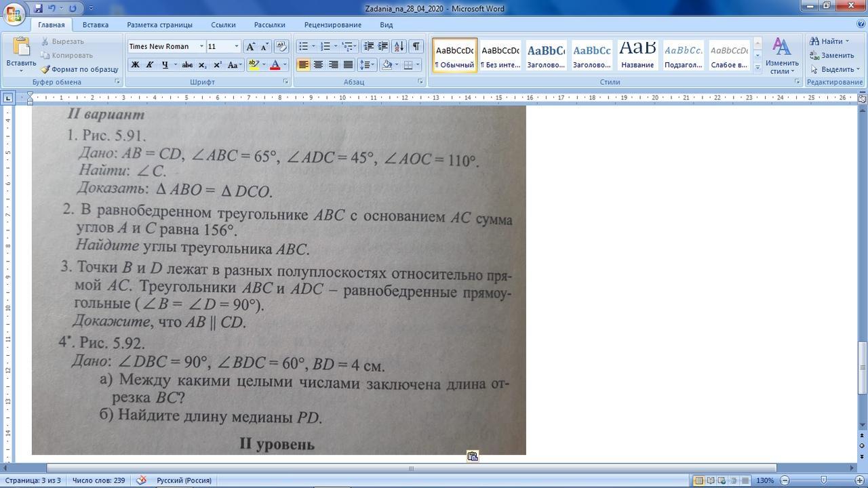This screenshot has height=488, width=868.
Task: Sort the selected text
Action: (x=399, y=46)
